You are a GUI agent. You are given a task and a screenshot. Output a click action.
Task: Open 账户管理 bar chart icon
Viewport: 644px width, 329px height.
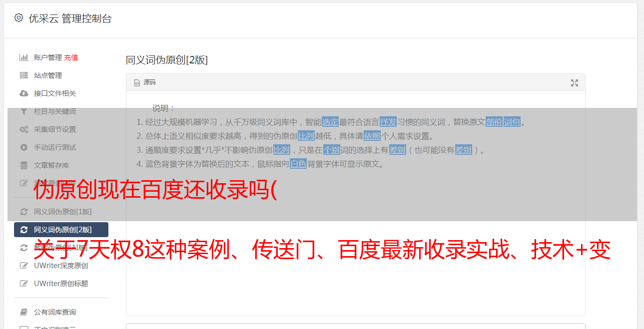point(23,57)
